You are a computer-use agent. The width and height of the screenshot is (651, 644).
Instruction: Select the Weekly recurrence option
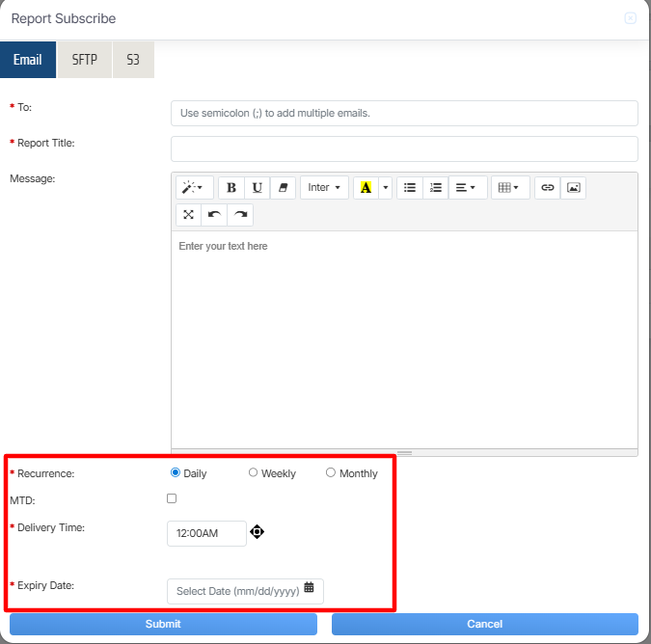(x=254, y=472)
